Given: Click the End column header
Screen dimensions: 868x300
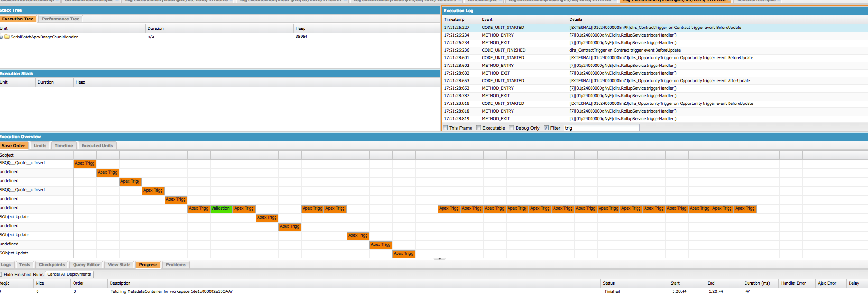Looking at the screenshot, I should coord(724,283).
